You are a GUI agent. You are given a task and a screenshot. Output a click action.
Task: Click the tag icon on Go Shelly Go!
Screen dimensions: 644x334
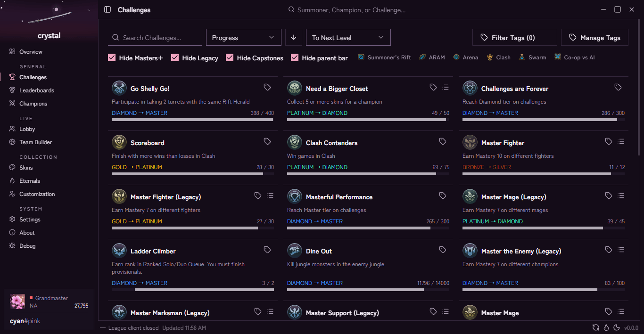tap(267, 87)
